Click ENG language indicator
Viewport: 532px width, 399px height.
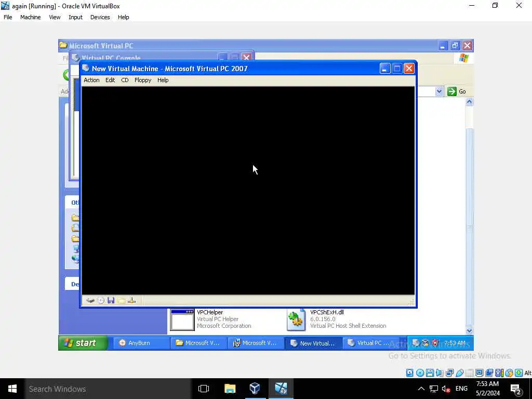(461, 389)
